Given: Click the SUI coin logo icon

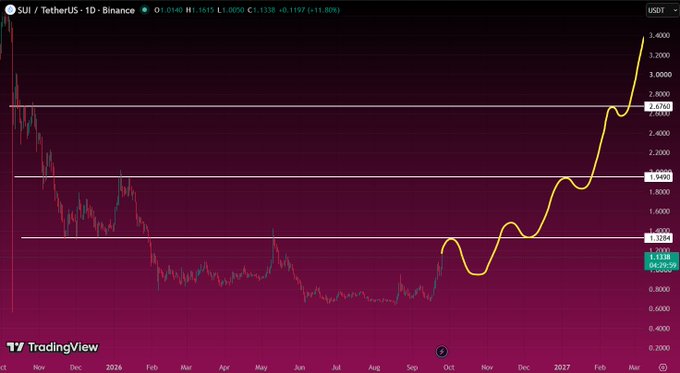Looking at the screenshot, I should (x=10, y=10).
